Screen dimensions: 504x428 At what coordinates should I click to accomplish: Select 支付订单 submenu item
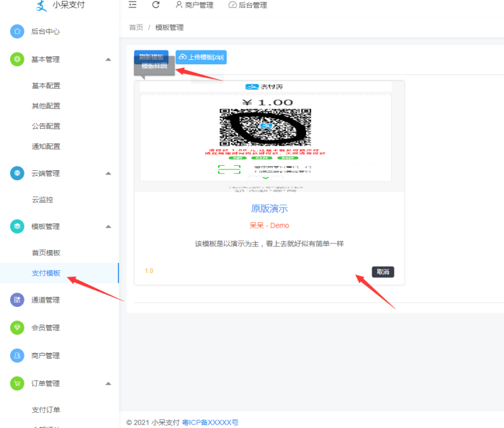(46, 410)
